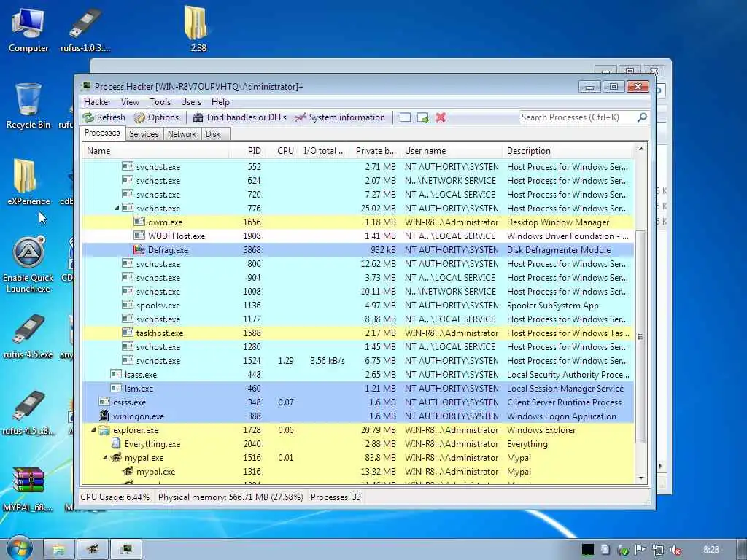Select the rufus-4.5.exe desktop icon

(x=28, y=336)
